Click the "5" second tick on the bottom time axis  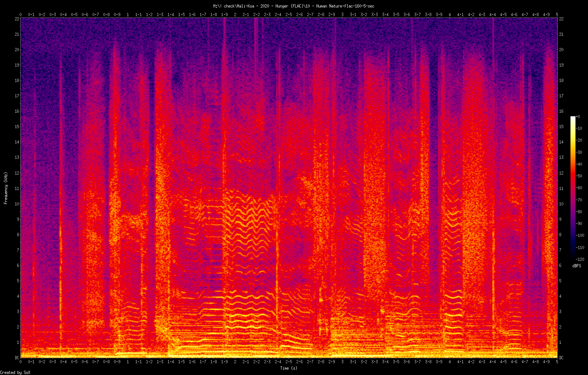pos(557,362)
